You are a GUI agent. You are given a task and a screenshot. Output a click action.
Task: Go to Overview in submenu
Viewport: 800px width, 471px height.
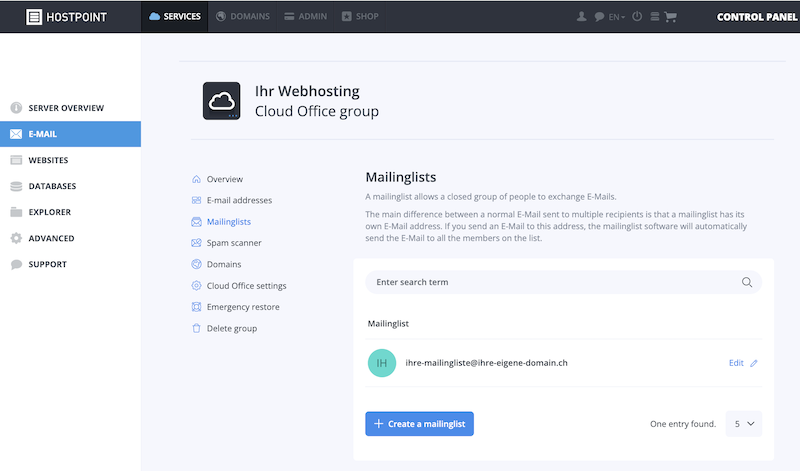point(224,179)
